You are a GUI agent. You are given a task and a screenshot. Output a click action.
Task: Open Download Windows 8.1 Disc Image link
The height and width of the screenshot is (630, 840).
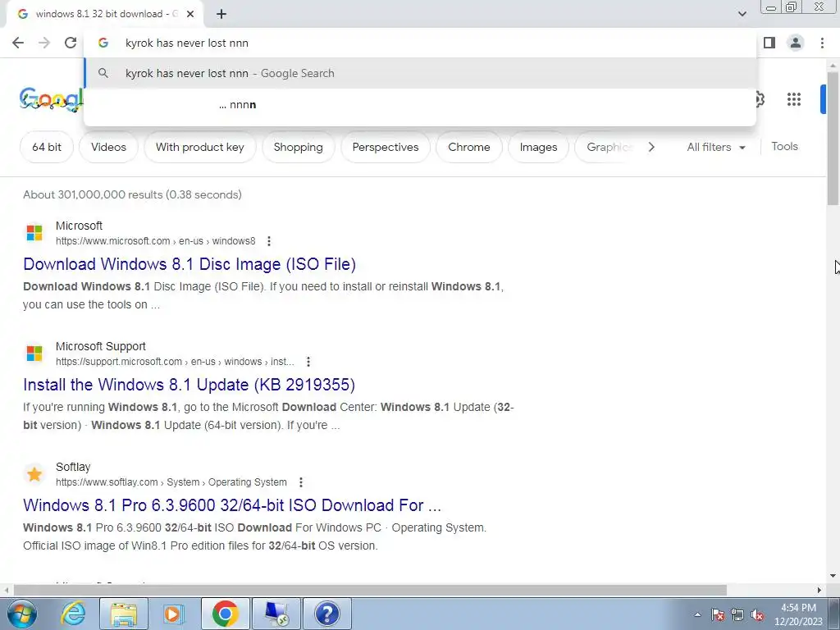click(x=189, y=264)
